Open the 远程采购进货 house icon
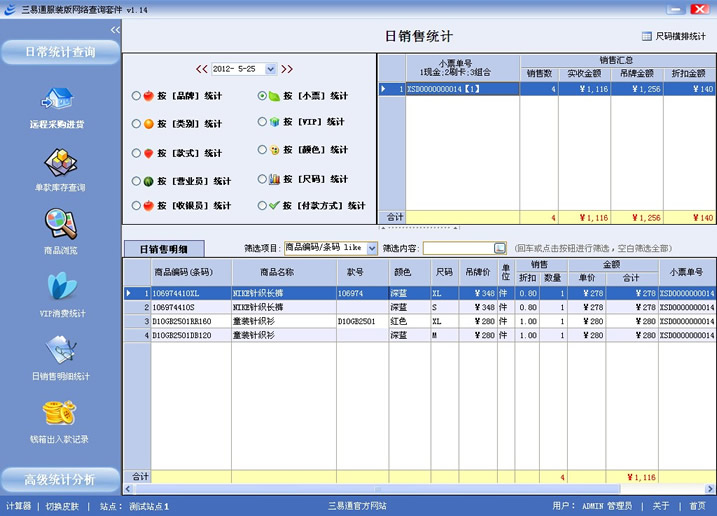 tap(58, 98)
